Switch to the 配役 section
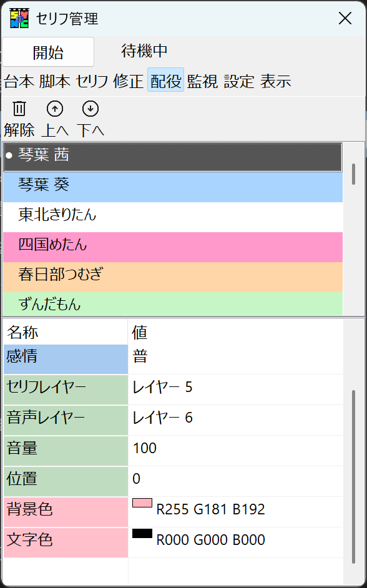 coord(165,81)
